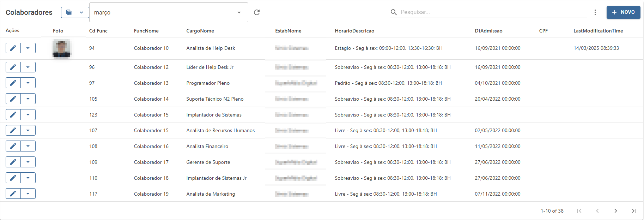Open actions dropdown for Colaborador 16

click(28, 146)
